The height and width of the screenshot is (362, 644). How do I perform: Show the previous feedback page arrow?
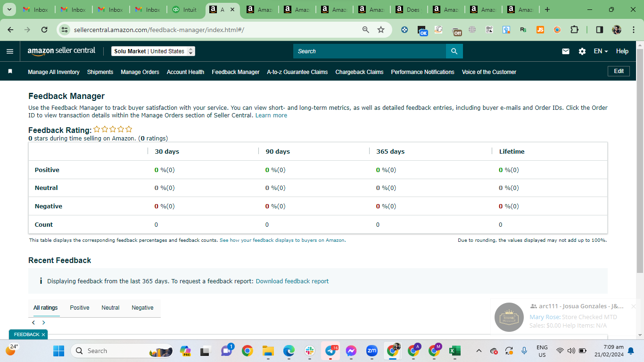33,323
